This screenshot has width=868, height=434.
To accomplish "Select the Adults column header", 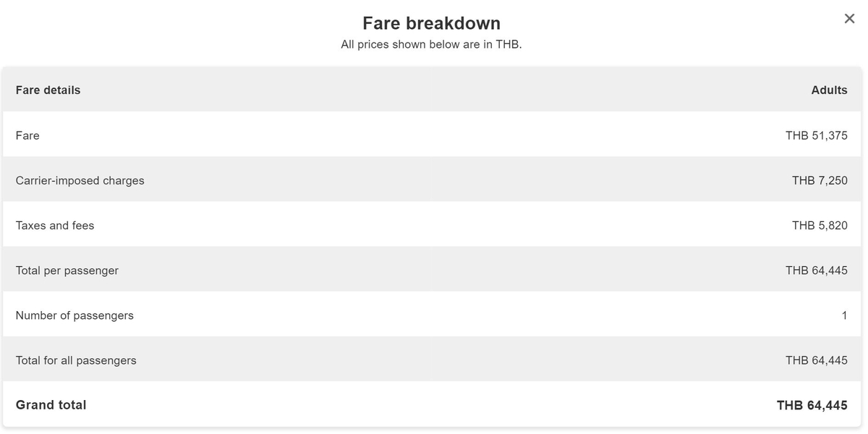I will coord(829,90).
